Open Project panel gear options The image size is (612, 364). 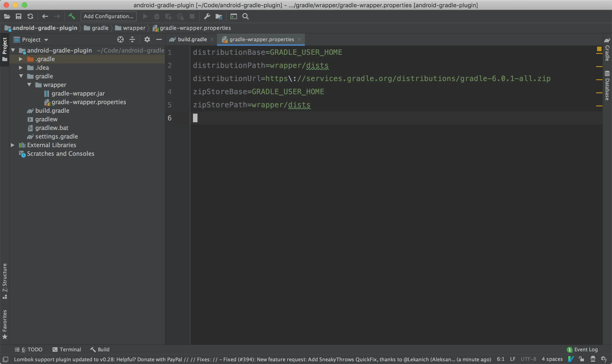[x=147, y=39]
